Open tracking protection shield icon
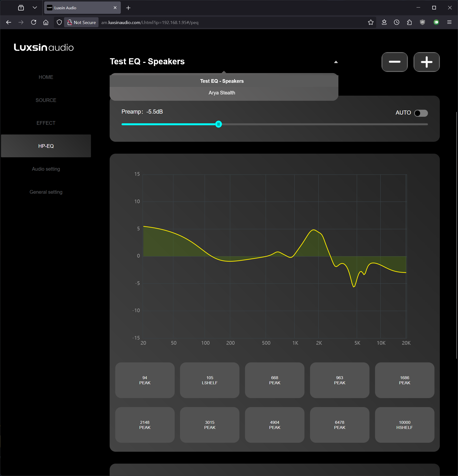Image resolution: width=458 pixels, height=476 pixels. 59,22
